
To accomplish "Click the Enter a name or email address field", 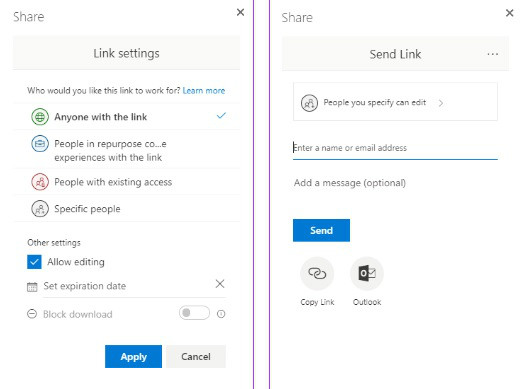I will point(395,148).
